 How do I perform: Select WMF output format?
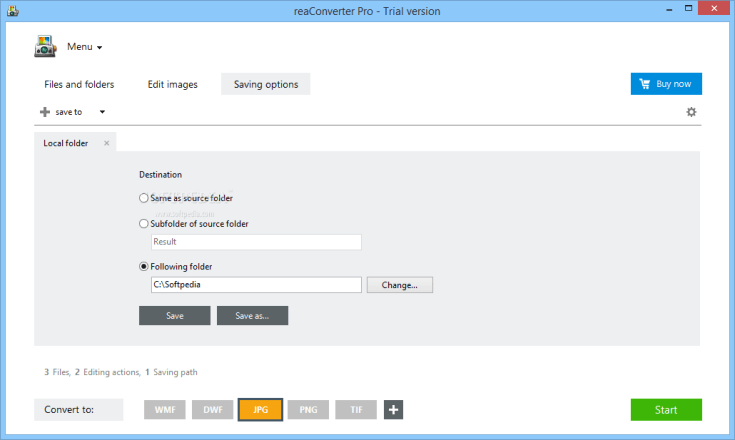tap(165, 410)
